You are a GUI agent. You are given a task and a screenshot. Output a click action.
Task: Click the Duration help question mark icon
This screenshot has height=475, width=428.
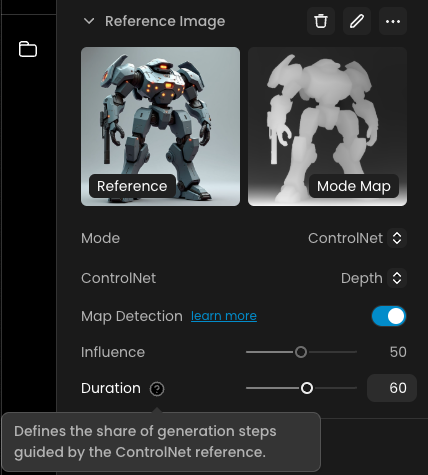[157, 389]
